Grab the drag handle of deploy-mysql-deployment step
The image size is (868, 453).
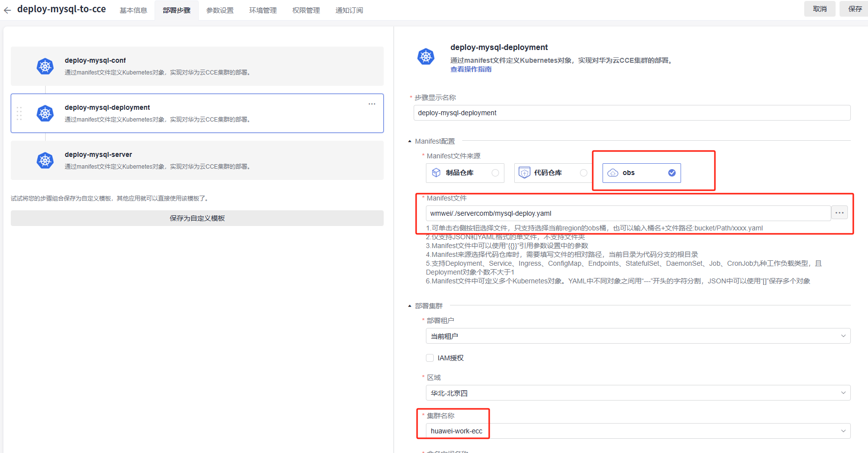click(x=19, y=113)
